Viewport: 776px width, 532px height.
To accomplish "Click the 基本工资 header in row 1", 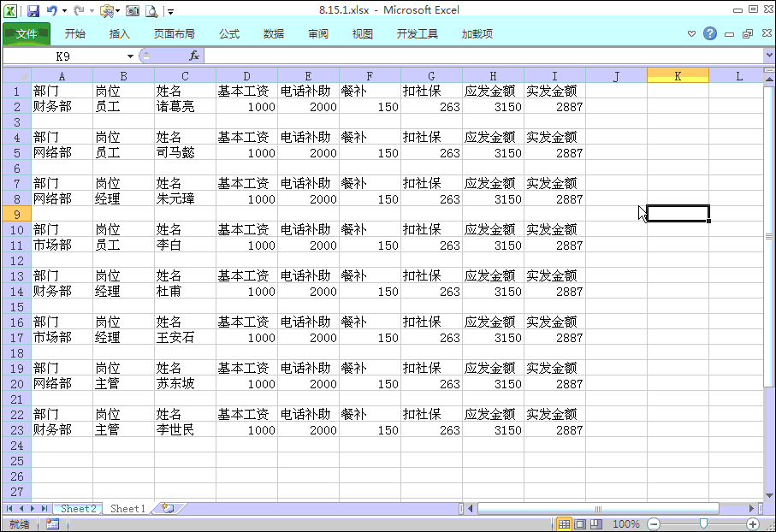I will 247,91.
